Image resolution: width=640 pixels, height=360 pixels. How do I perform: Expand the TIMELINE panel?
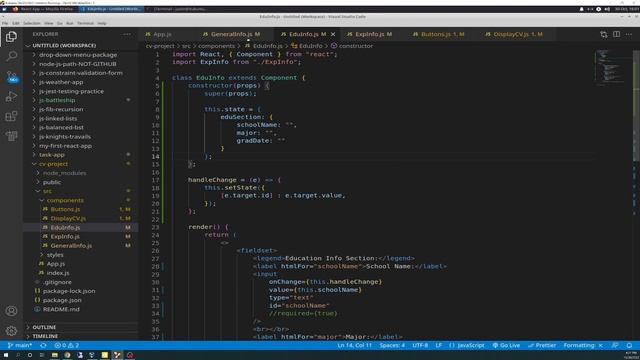(x=81, y=336)
